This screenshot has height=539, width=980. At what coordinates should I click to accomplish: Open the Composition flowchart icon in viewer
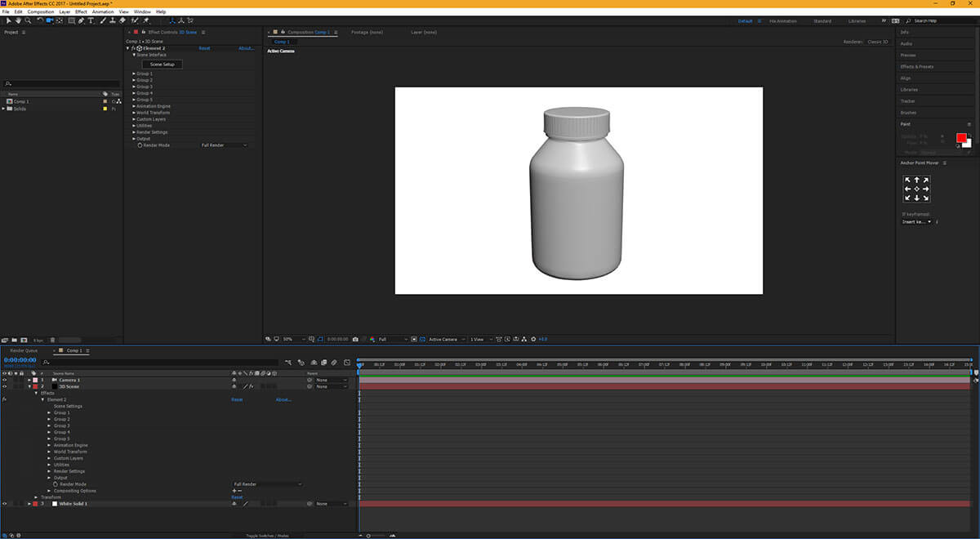pyautogui.click(x=524, y=339)
